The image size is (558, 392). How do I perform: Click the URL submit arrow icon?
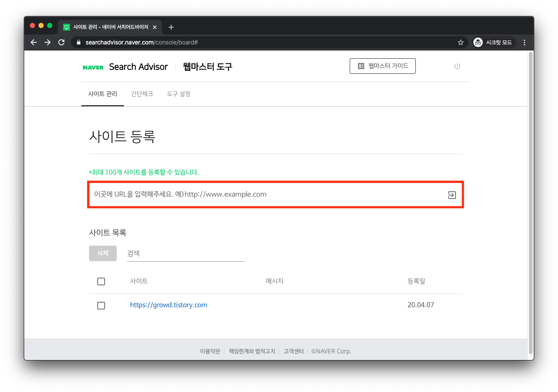coord(451,195)
